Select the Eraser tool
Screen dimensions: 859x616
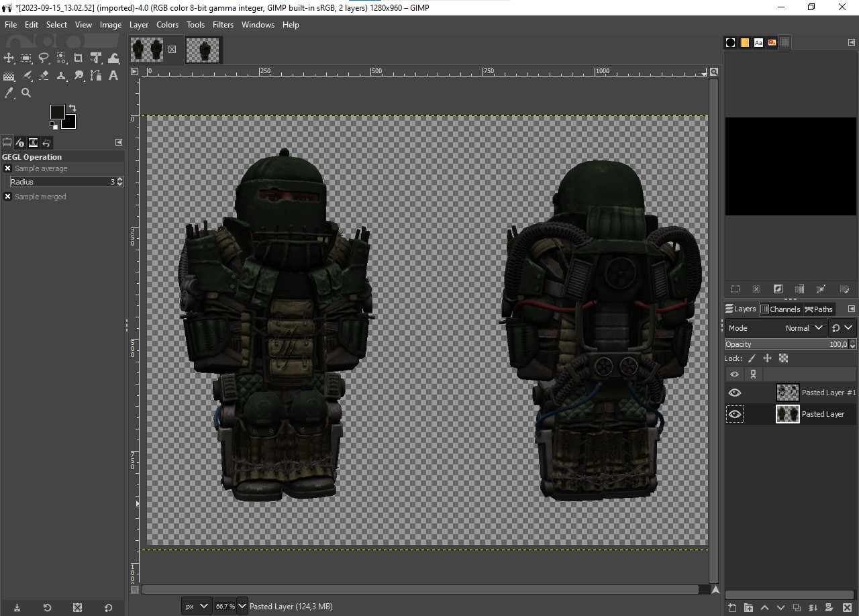[x=44, y=76]
